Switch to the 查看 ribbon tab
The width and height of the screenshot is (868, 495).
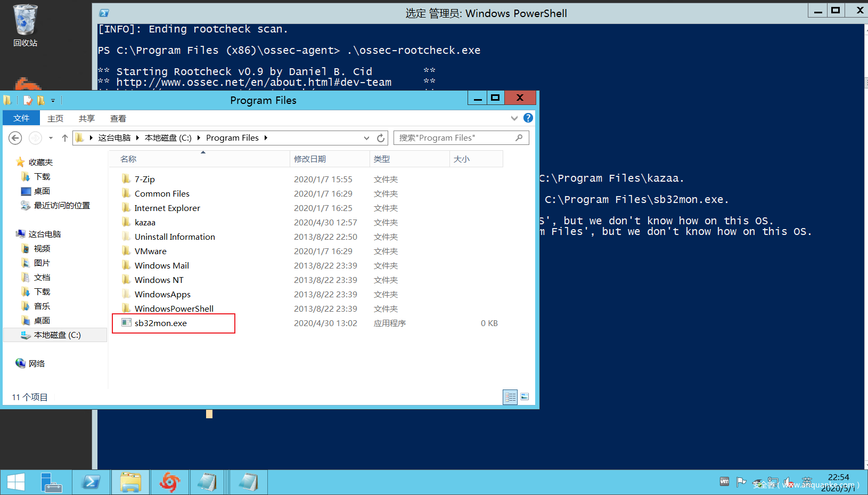[x=118, y=118]
